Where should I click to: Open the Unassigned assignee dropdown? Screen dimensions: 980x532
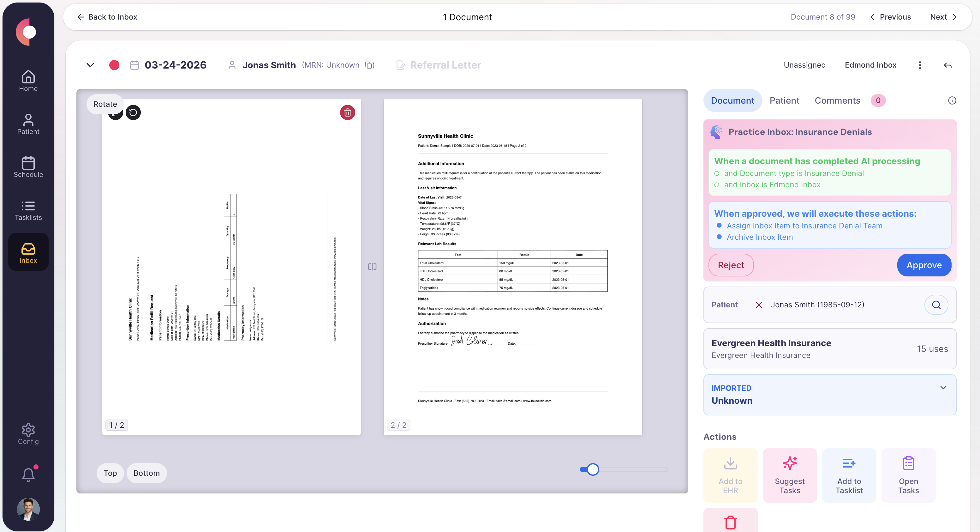804,65
